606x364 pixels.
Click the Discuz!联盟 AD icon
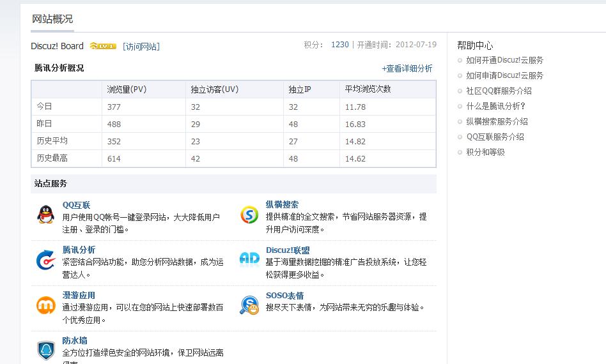[249, 258]
